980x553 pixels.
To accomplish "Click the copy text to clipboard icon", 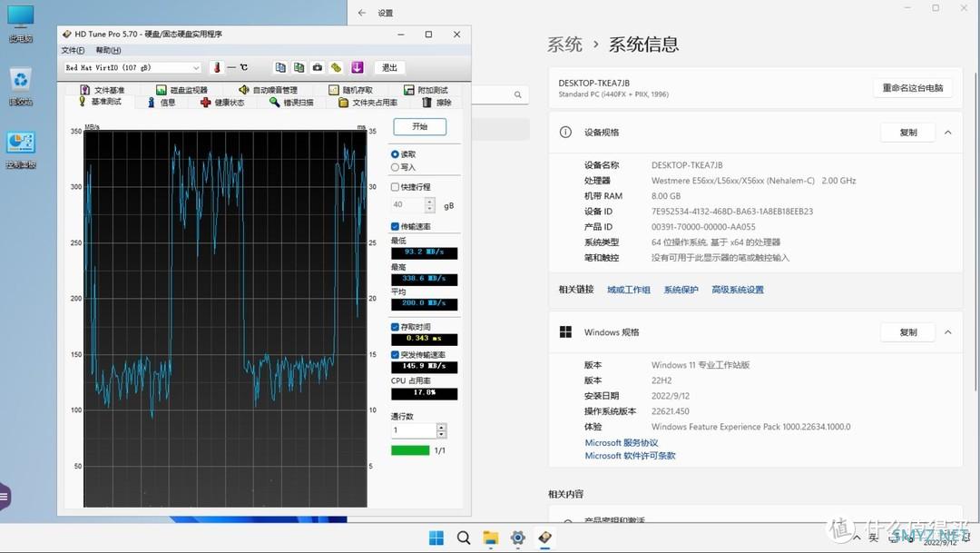I will pos(280,67).
